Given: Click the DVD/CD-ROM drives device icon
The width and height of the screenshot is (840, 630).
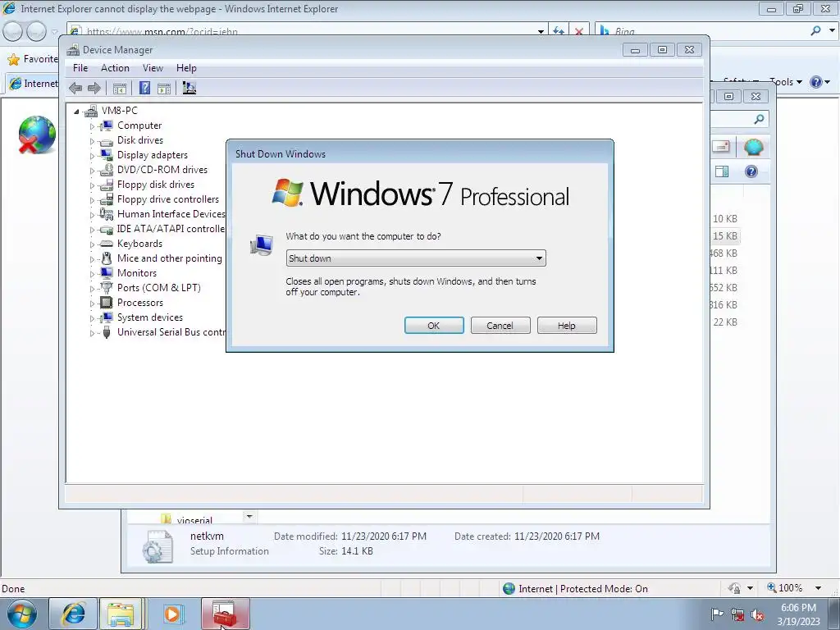Looking at the screenshot, I should (x=106, y=170).
